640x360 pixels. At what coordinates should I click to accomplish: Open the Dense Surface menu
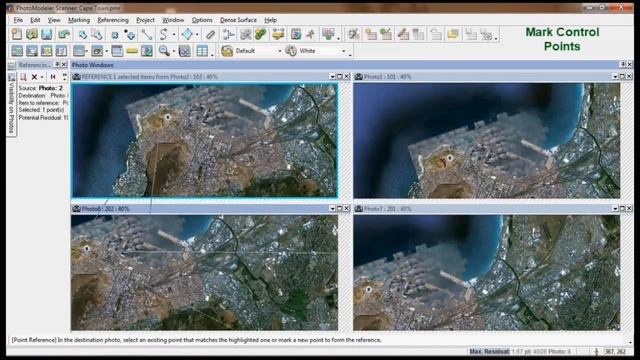tap(238, 20)
